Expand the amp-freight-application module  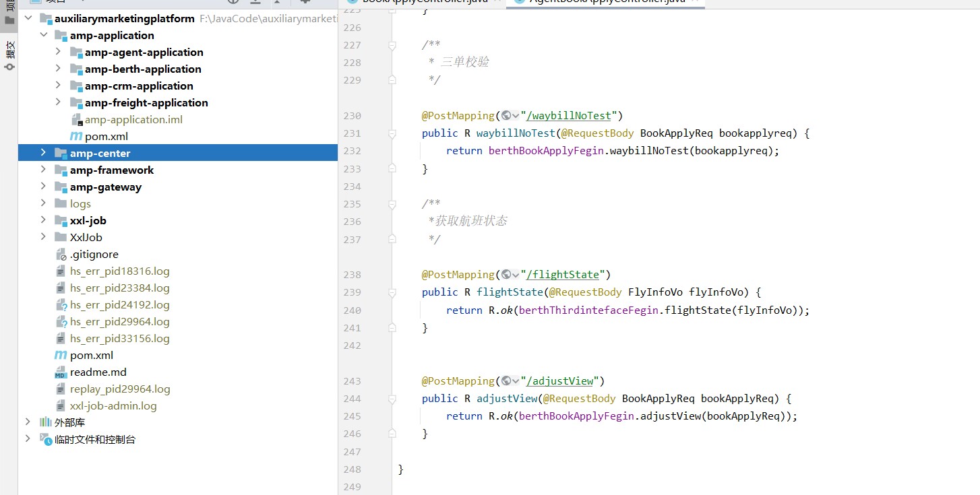tap(58, 102)
